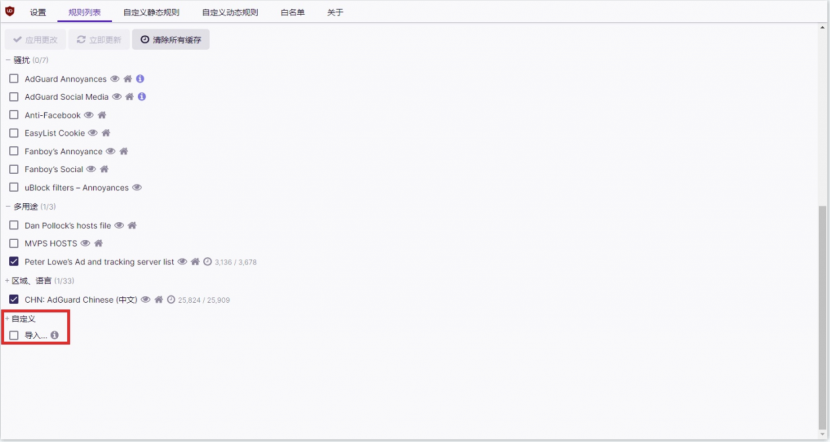Open the 关于 tab
Screen dimensions: 830x442
(x=335, y=12)
